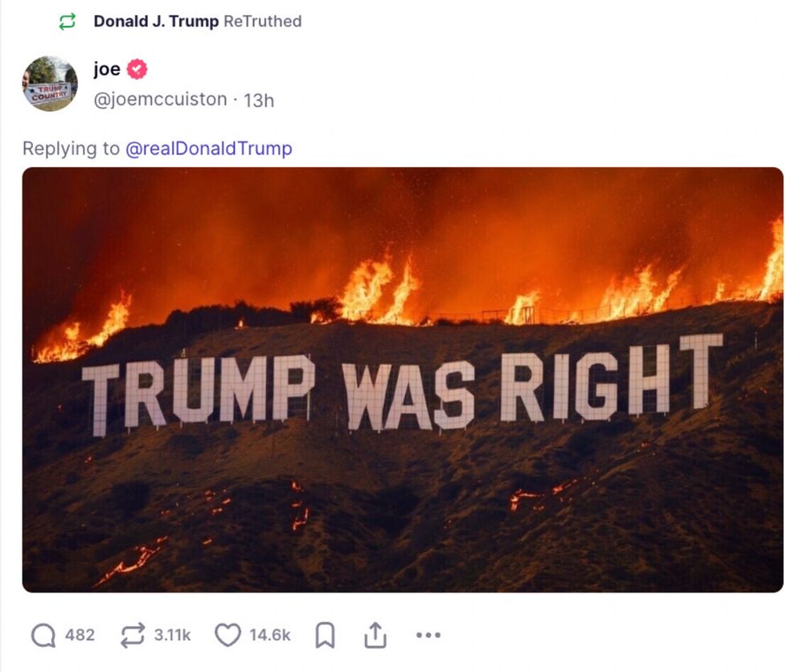
Task: Open joe's profile avatar picture
Action: pos(50,84)
